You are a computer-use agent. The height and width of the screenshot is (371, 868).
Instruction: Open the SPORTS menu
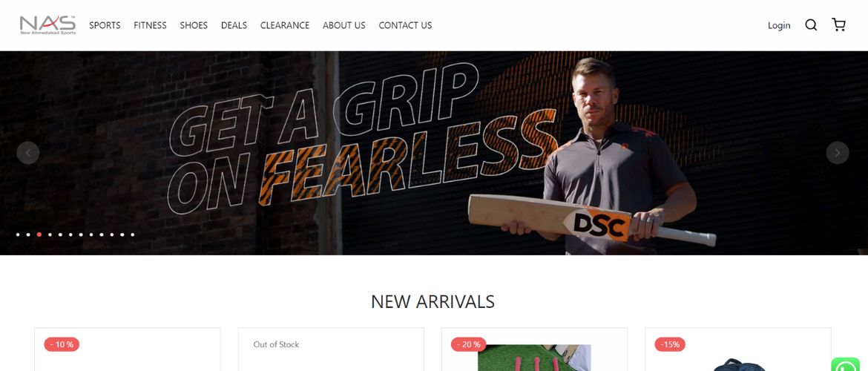pos(105,25)
